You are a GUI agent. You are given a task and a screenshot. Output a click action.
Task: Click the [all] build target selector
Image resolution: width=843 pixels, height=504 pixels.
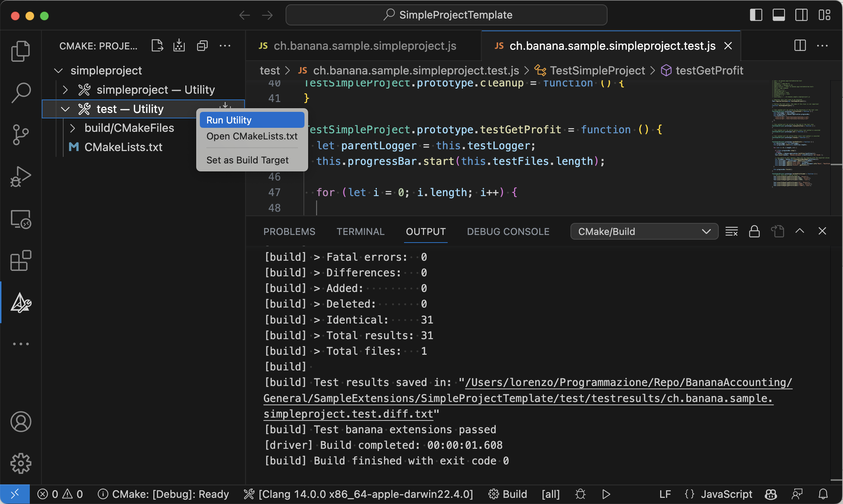tap(550, 494)
